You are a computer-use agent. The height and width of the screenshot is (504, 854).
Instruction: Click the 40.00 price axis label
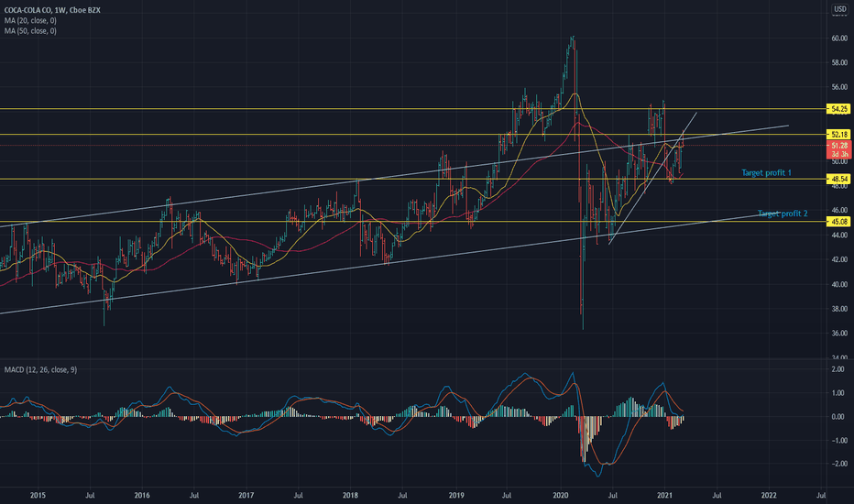(x=839, y=284)
